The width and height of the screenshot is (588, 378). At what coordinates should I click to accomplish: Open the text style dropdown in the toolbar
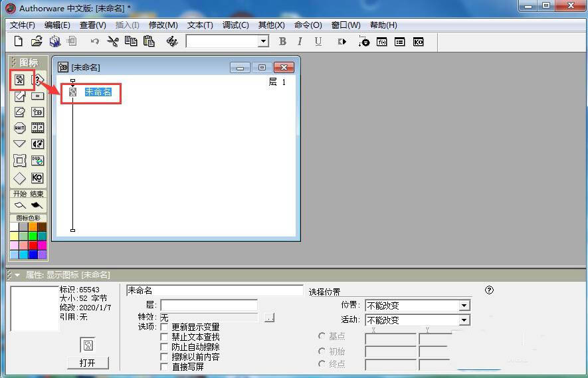pyautogui.click(x=264, y=41)
